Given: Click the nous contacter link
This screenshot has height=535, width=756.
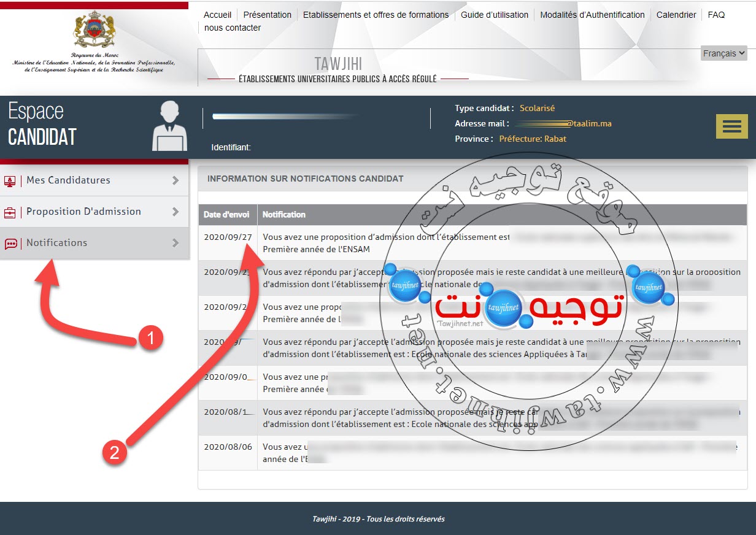Looking at the screenshot, I should (x=233, y=28).
